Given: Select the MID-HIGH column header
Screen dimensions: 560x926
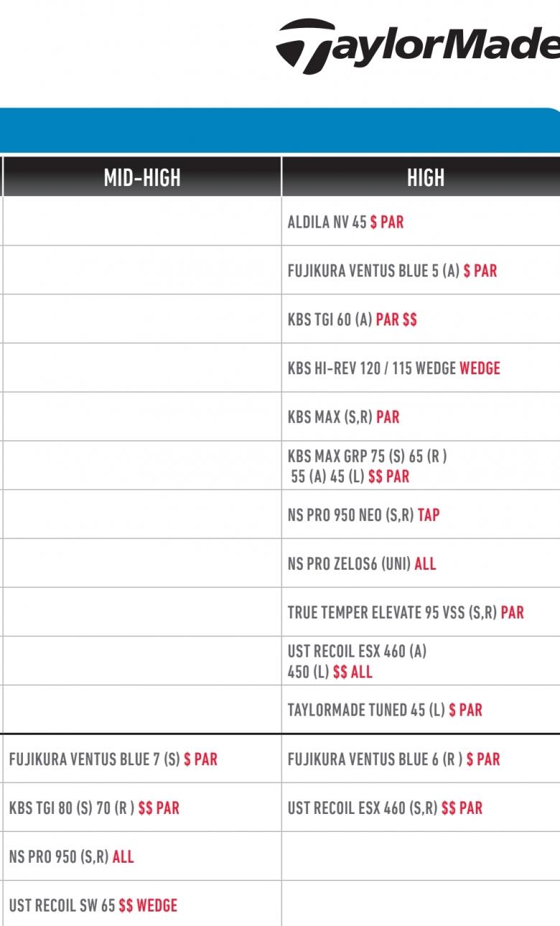Looking at the screenshot, I should [141, 177].
